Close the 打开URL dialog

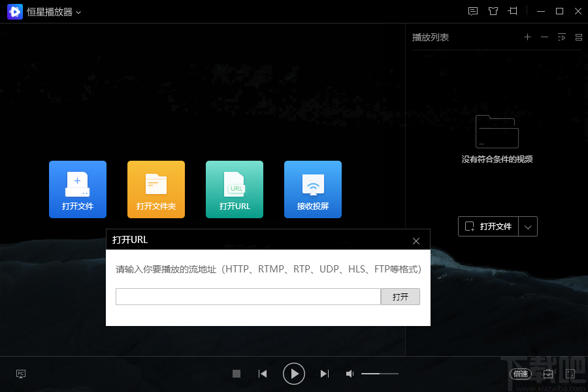click(416, 241)
